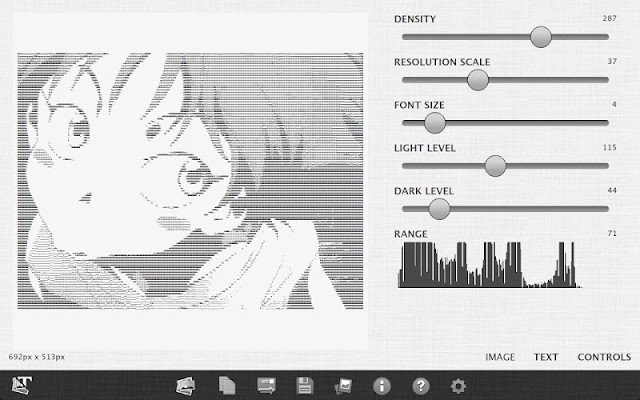
Task: Click the app logo icon in bottom bar
Action: click(x=22, y=385)
